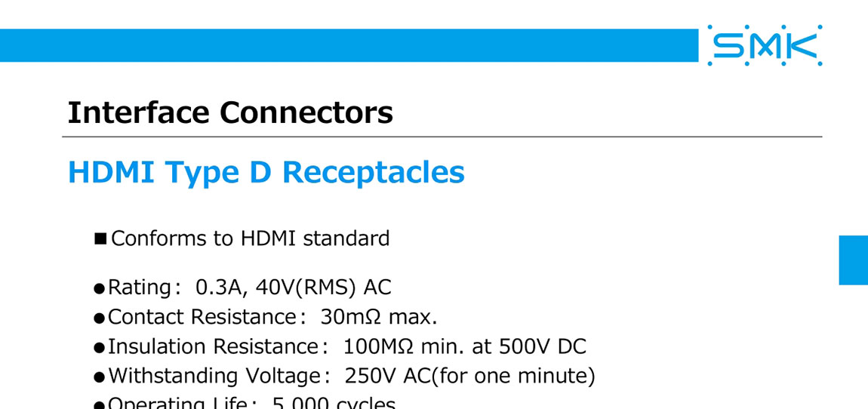Image resolution: width=868 pixels, height=409 pixels.
Task: Click the blue header banner bar
Action: [x=347, y=45]
